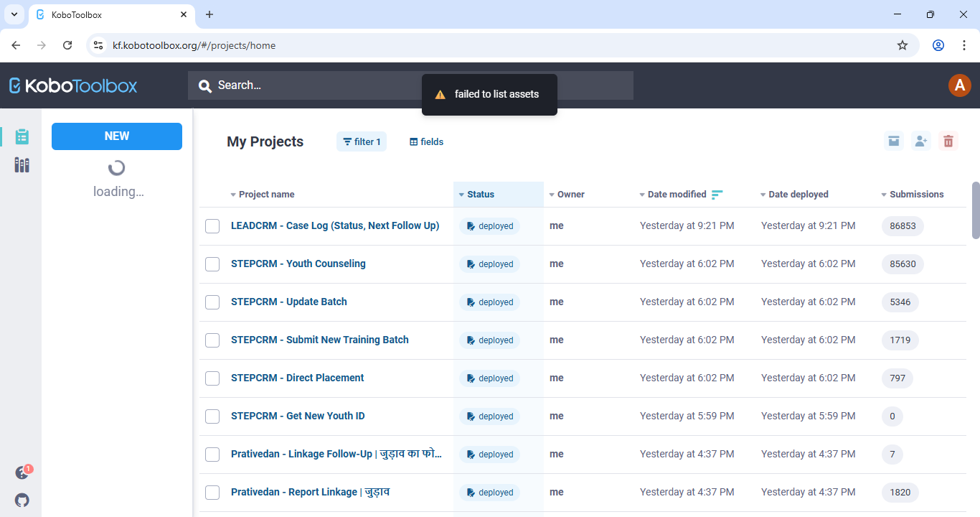Click the GitHub source code icon

(22, 500)
